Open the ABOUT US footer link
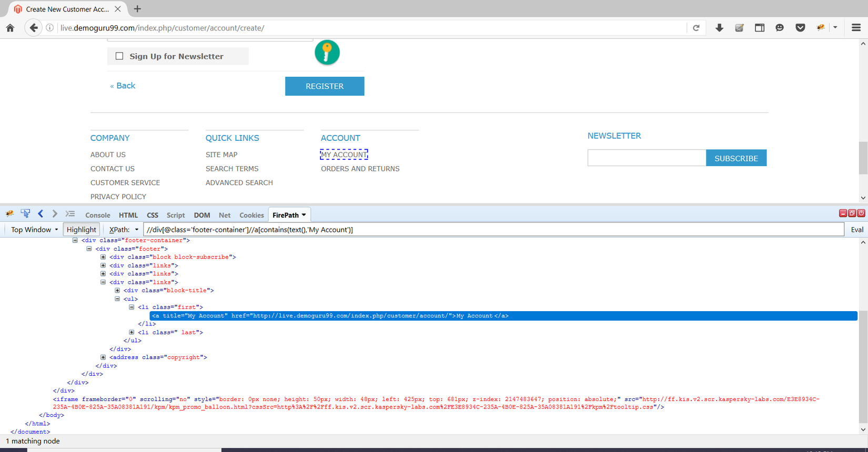Screen dimensions: 868x452 108,155
